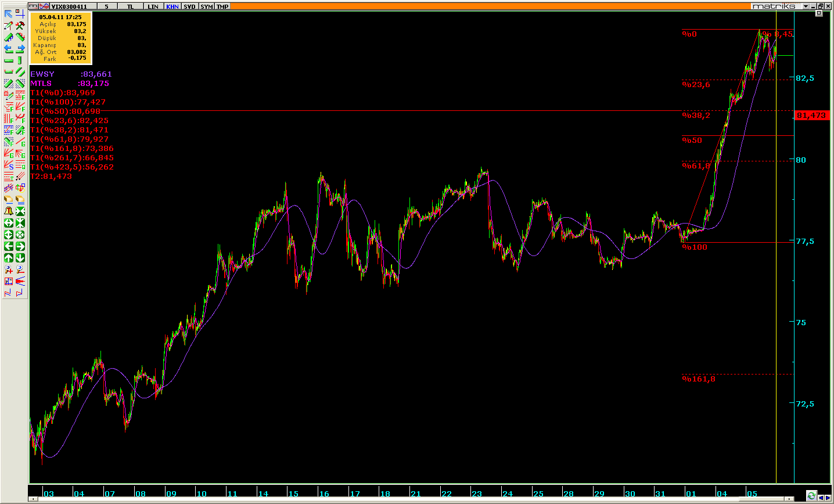The image size is (834, 504).
Task: Click the horizontal scrollbar below the chart
Action: point(407,498)
